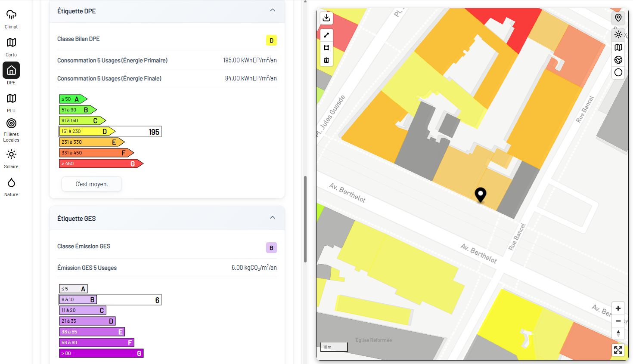
Task: Click the 'C'est moyen.' button
Action: click(x=92, y=184)
